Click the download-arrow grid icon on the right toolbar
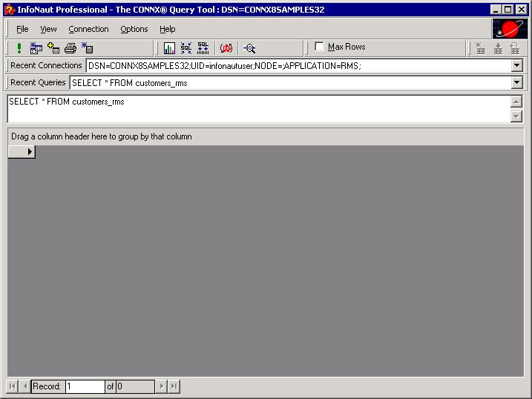 (498, 48)
